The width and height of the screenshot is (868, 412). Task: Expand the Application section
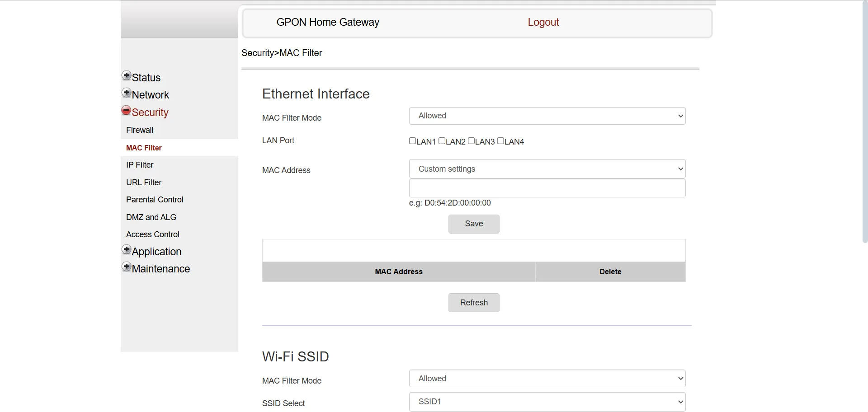coord(126,249)
